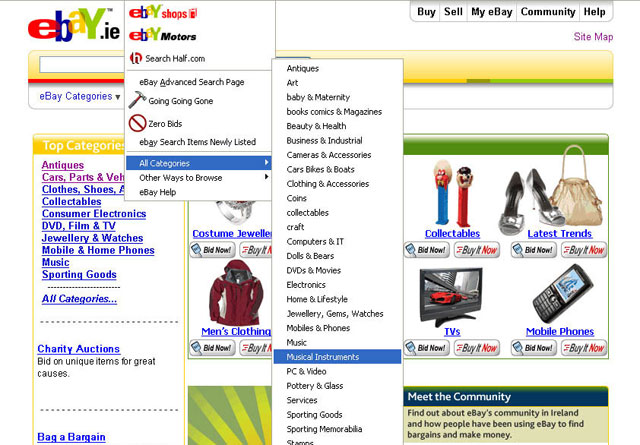Click the Zero Bids prohibition icon
This screenshot has height=445, width=640.
[x=137, y=123]
